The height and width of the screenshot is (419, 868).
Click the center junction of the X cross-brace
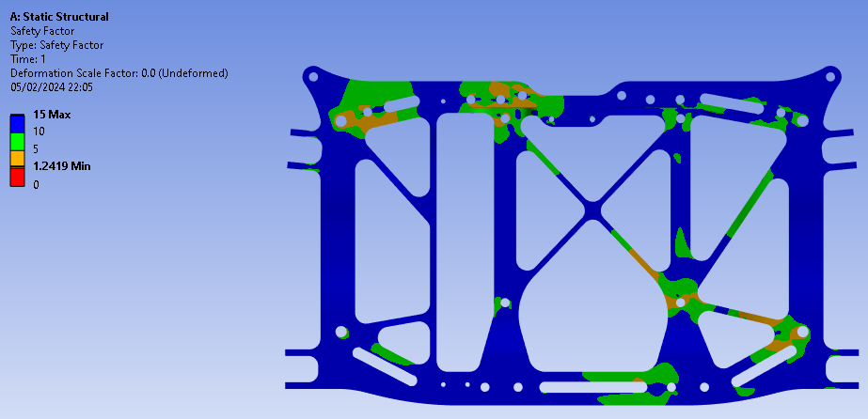click(x=592, y=211)
